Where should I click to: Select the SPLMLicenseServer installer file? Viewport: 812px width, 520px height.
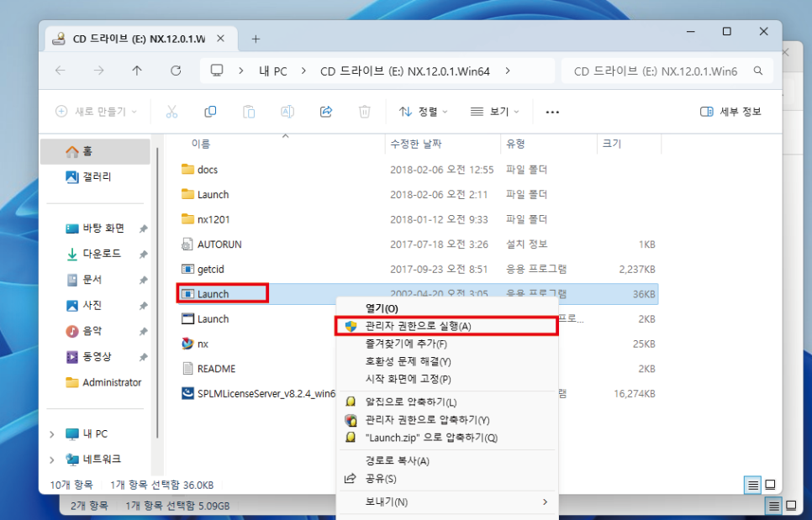point(258,393)
